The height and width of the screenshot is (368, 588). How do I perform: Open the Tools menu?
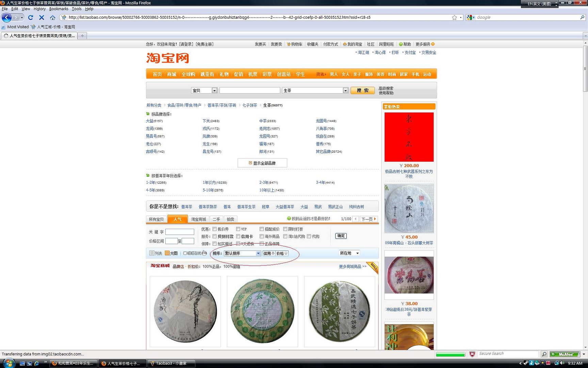(77, 9)
